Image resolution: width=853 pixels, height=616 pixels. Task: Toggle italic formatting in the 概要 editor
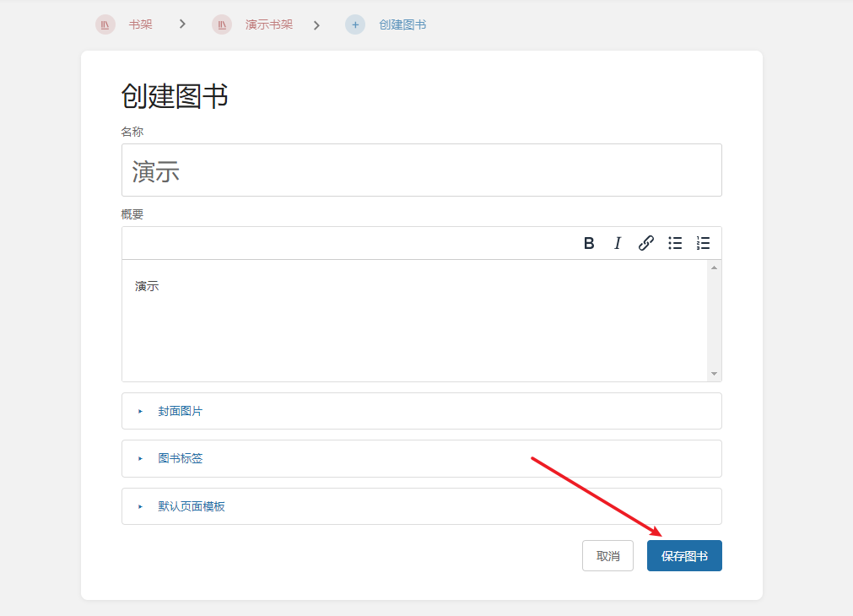[x=617, y=243]
